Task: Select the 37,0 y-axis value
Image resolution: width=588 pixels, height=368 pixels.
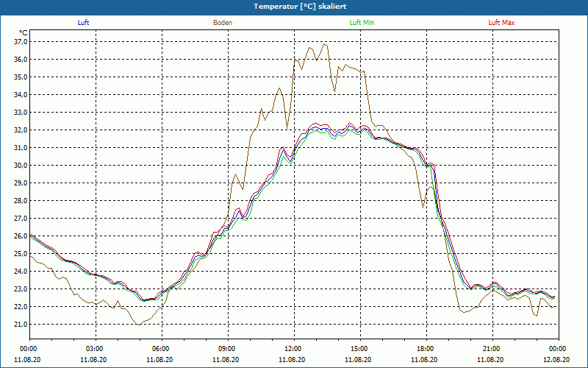Action: point(21,42)
